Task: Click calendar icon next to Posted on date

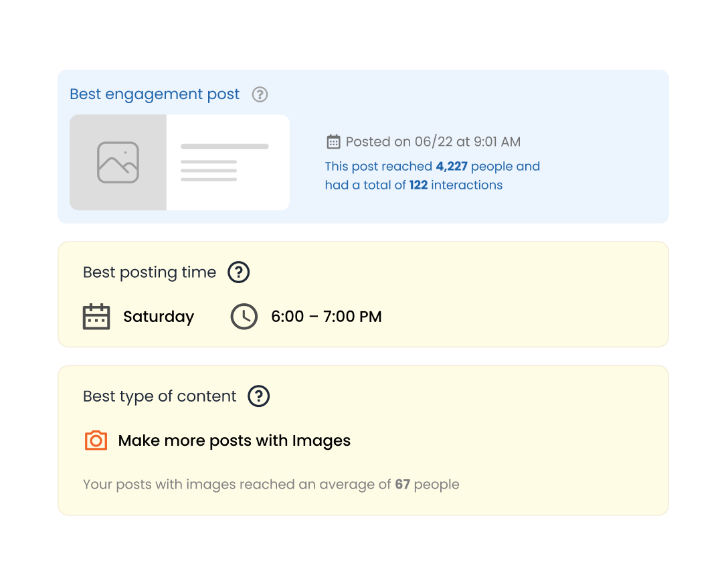Action: pyautogui.click(x=333, y=142)
